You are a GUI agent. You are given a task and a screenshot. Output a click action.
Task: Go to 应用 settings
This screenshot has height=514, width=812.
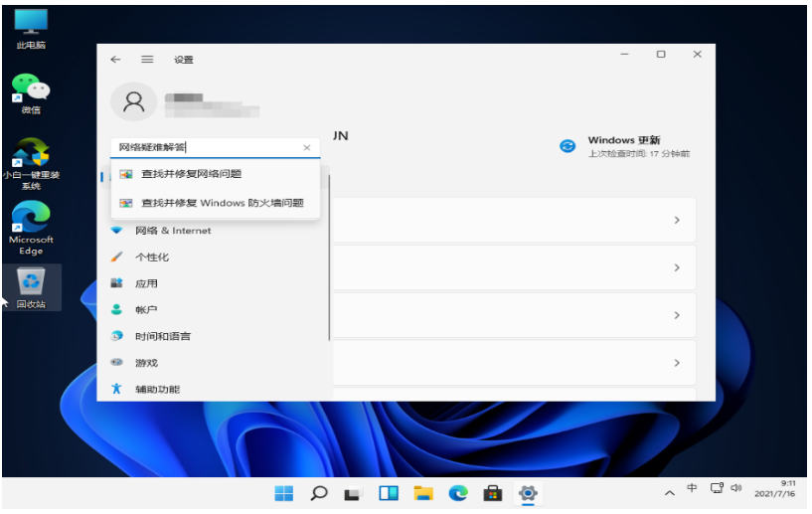click(146, 284)
